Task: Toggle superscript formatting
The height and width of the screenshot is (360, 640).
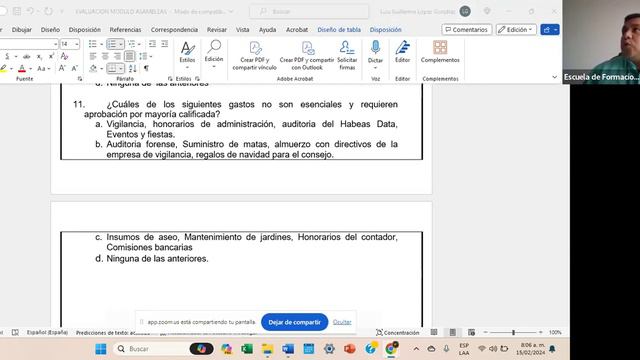Action: (x=51, y=56)
